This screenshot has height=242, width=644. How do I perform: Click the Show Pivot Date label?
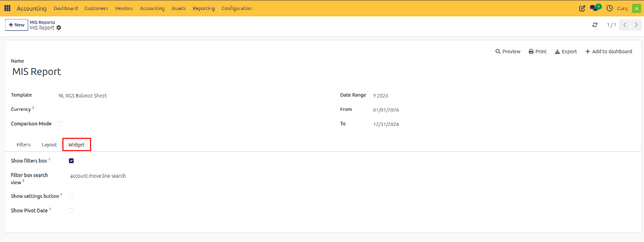click(x=29, y=210)
